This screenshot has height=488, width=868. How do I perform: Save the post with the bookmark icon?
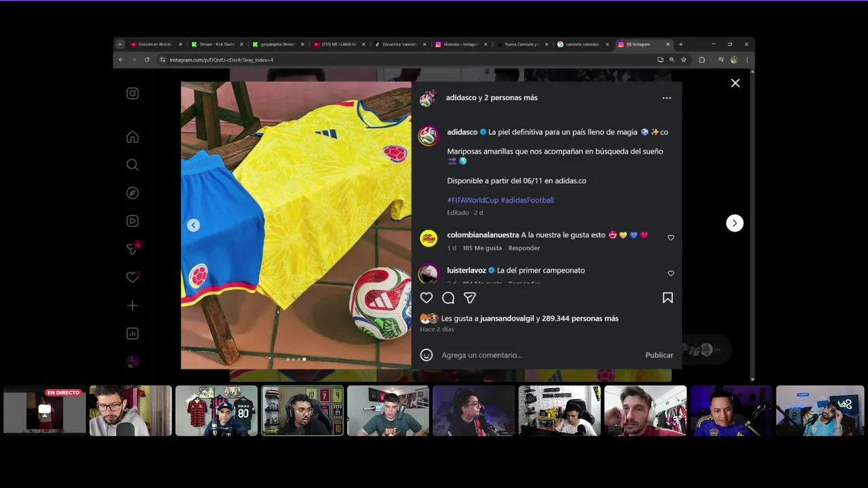click(x=668, y=298)
